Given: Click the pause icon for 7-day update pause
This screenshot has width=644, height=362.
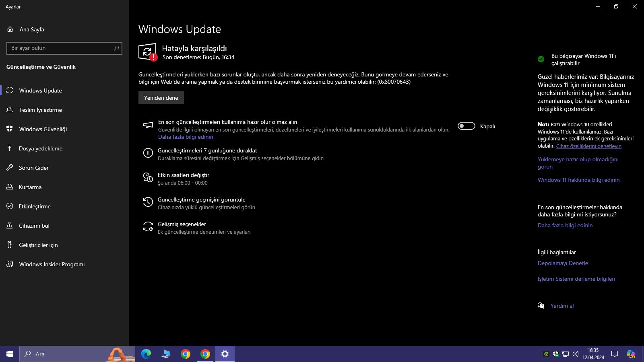Looking at the screenshot, I should [x=148, y=153].
